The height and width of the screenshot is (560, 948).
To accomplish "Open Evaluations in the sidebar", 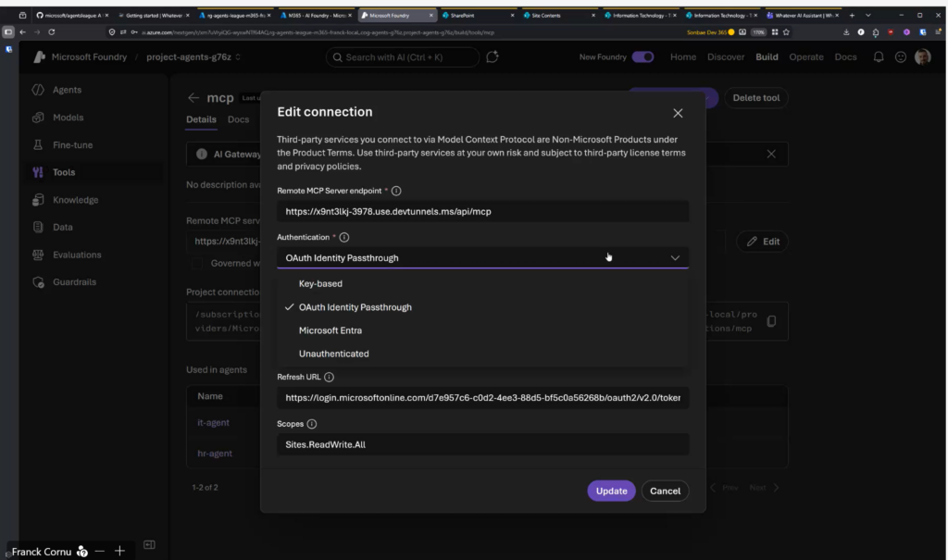I will [x=77, y=255].
